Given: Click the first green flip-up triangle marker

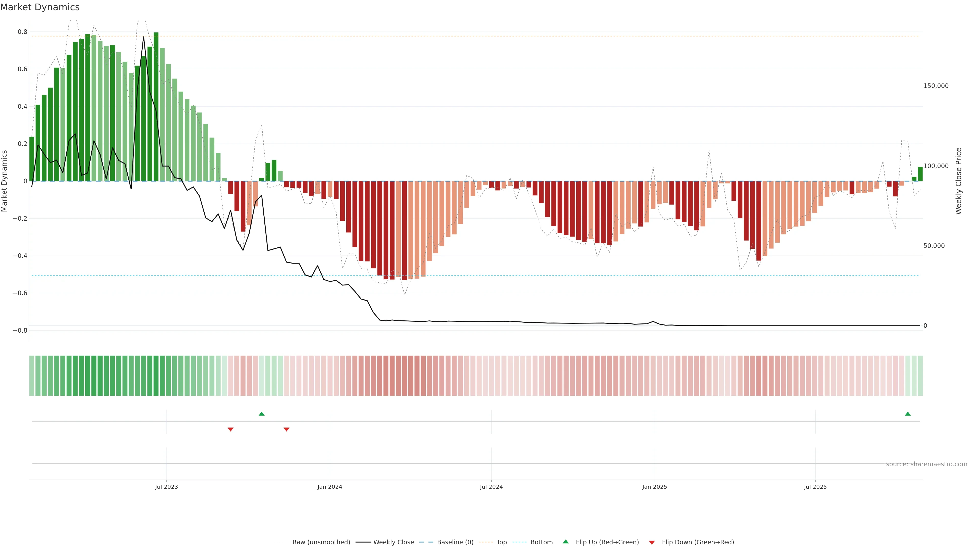Looking at the screenshot, I should [261, 414].
